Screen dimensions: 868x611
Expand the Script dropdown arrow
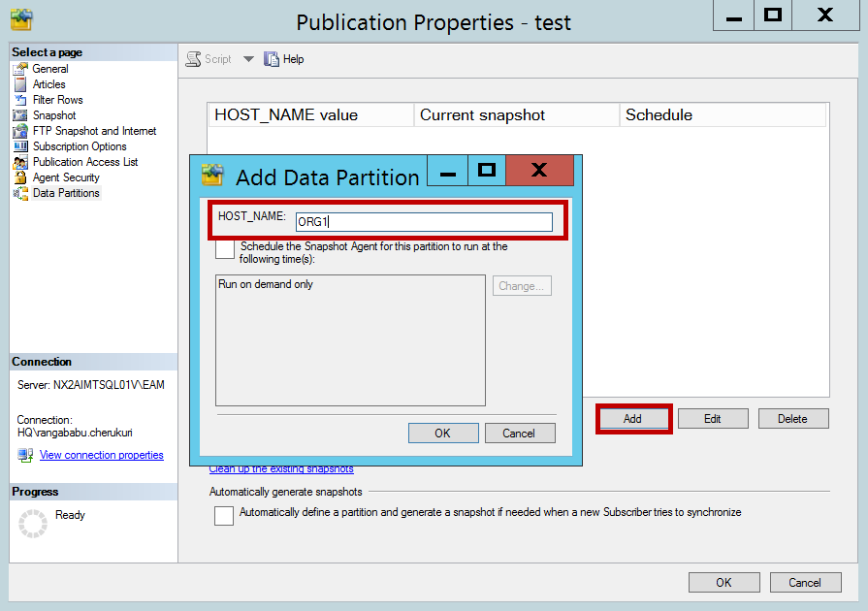pyautogui.click(x=248, y=58)
